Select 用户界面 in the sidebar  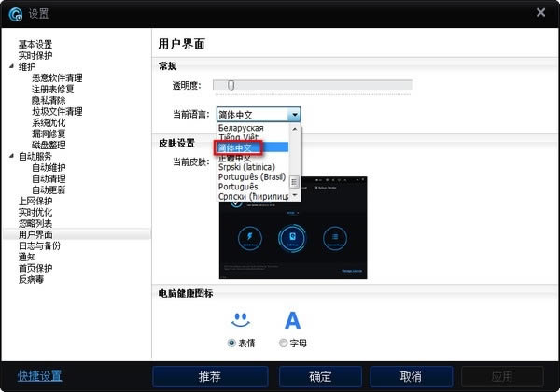coord(35,234)
